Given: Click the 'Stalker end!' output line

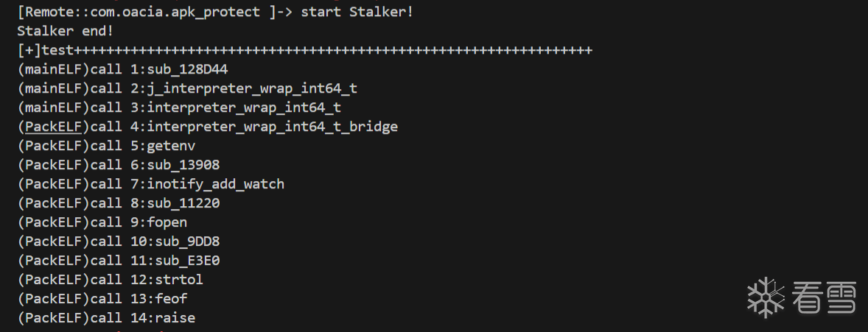Looking at the screenshot, I should tap(65, 32).
